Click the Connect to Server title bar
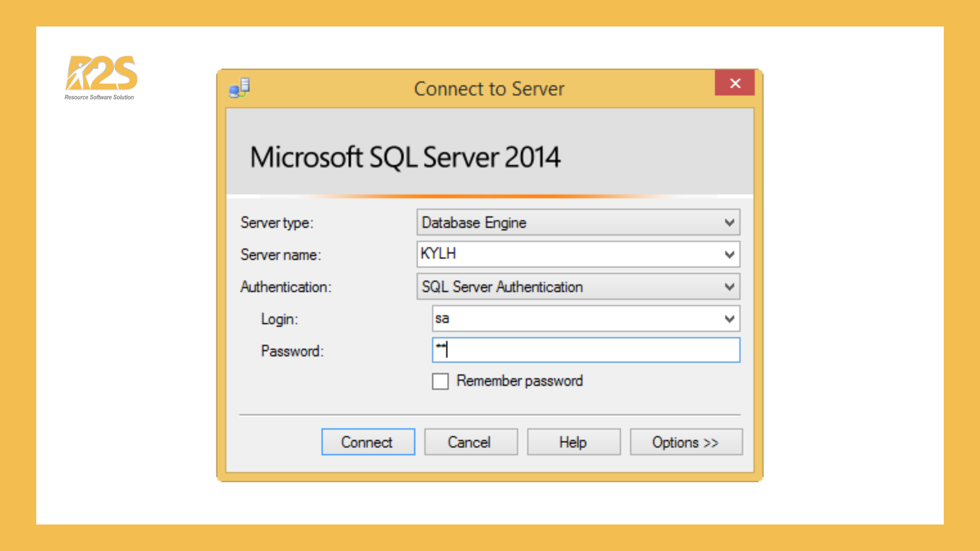The image size is (980, 551). pyautogui.click(x=488, y=88)
